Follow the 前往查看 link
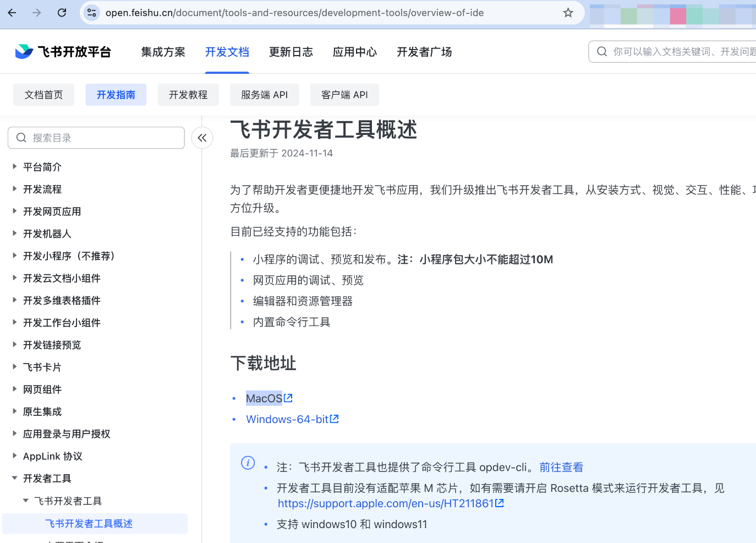The width and height of the screenshot is (756, 543). pos(561,467)
